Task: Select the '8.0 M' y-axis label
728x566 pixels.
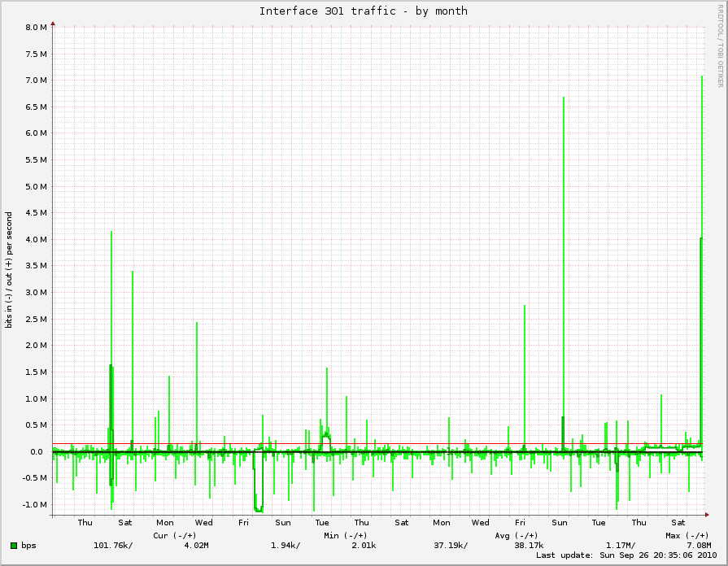Action: pos(36,28)
